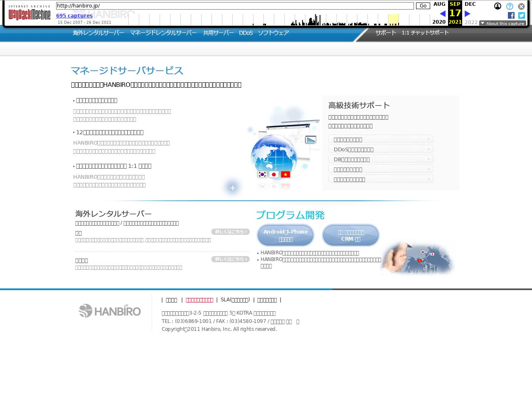The height and width of the screenshot is (399, 532).
Task: Share capture on Facebook
Action: [x=511, y=15]
